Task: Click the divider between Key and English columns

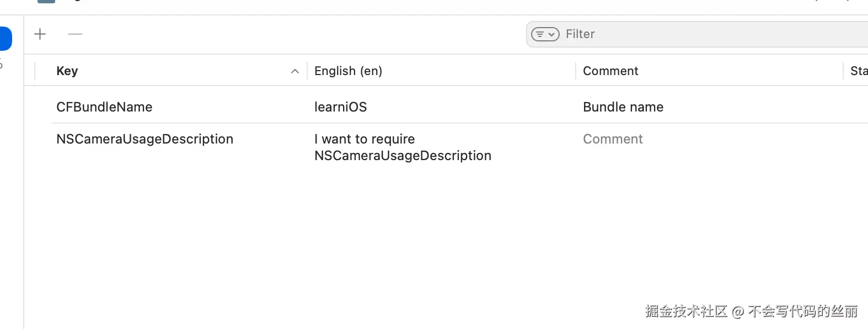Action: tap(307, 71)
